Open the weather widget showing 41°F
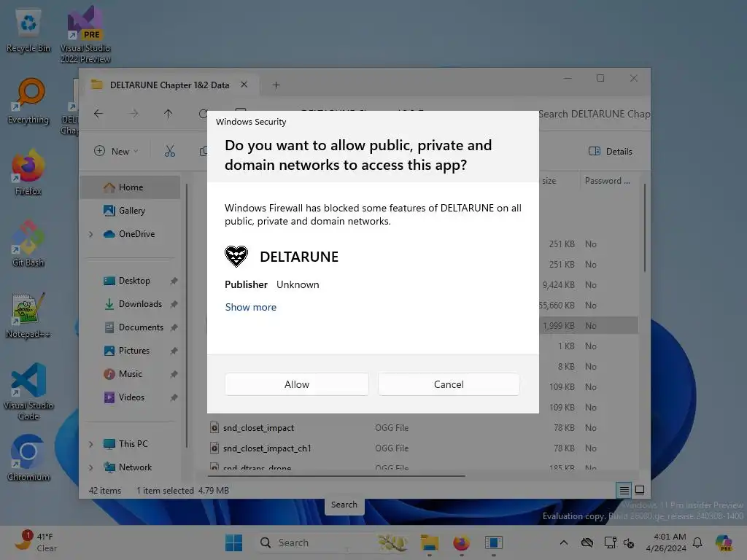 tap(36, 542)
